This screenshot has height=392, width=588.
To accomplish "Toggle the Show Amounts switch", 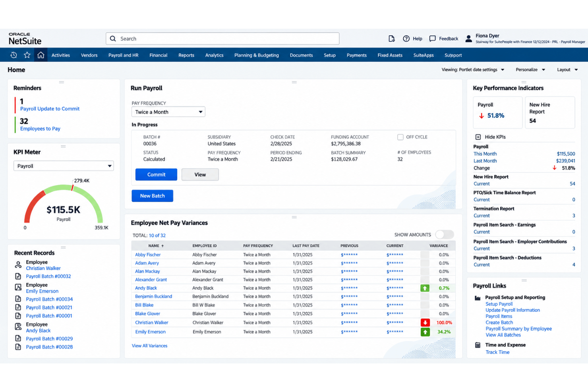I will coord(444,235).
